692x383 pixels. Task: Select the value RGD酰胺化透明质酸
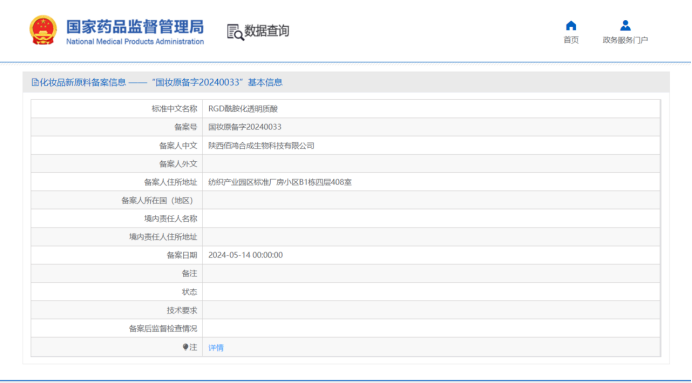tap(243, 109)
